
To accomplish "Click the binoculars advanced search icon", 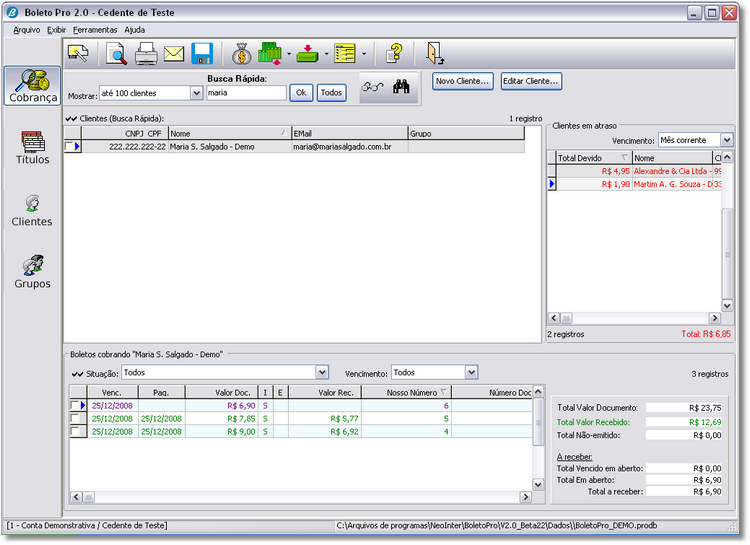I will tap(401, 87).
